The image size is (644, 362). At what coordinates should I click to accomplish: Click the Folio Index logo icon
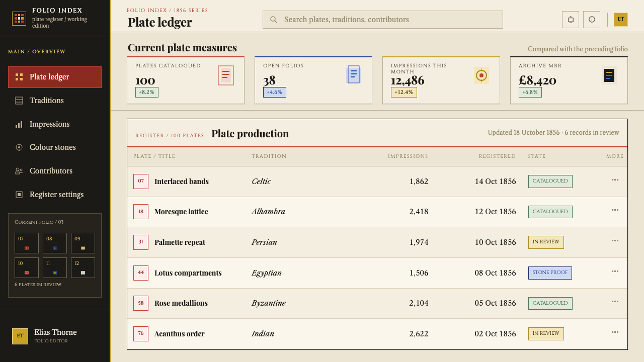(19, 19)
